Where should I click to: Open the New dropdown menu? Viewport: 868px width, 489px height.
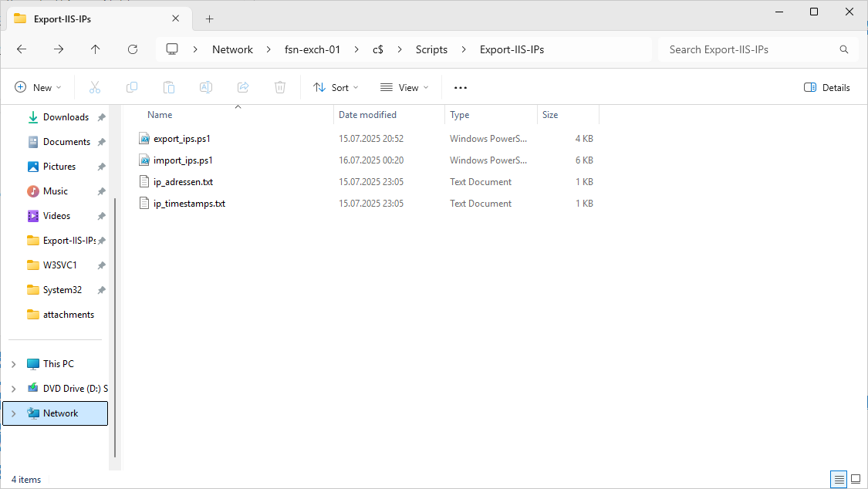(38, 87)
